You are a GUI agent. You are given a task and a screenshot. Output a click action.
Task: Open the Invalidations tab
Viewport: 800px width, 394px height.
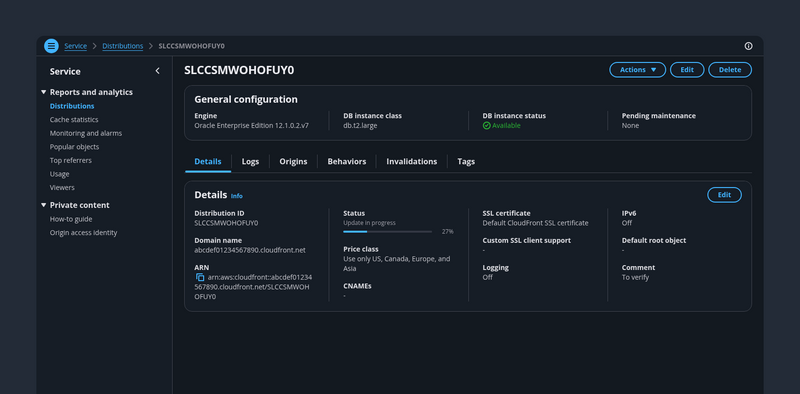[412, 161]
